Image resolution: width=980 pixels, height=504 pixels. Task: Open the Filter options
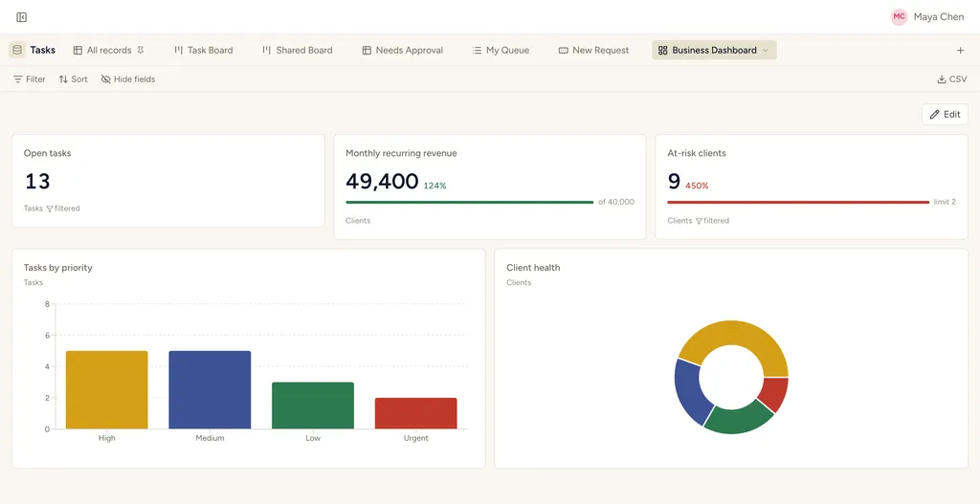pos(30,79)
